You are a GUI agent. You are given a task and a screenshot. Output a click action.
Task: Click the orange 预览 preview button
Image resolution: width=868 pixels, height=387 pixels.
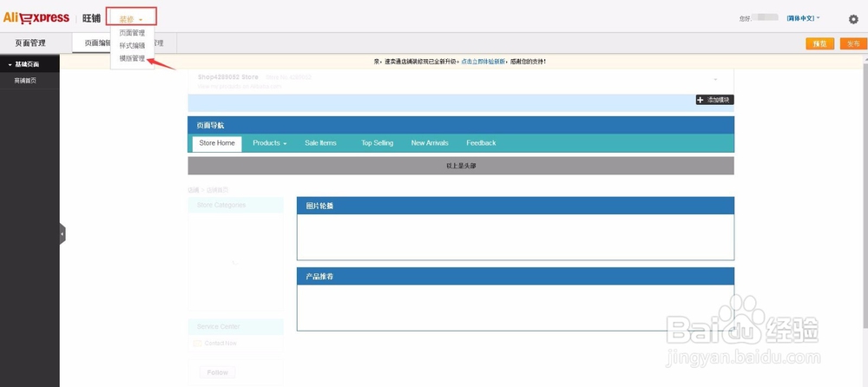click(820, 43)
